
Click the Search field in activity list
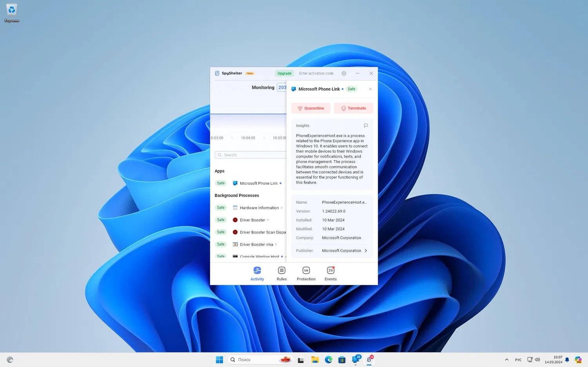click(250, 155)
